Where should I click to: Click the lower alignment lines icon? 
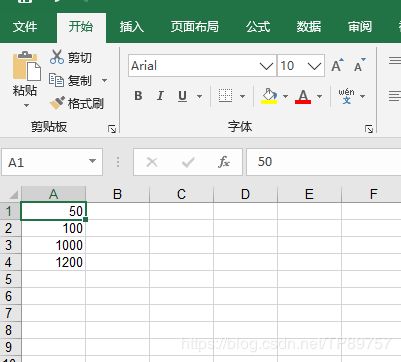click(x=395, y=96)
